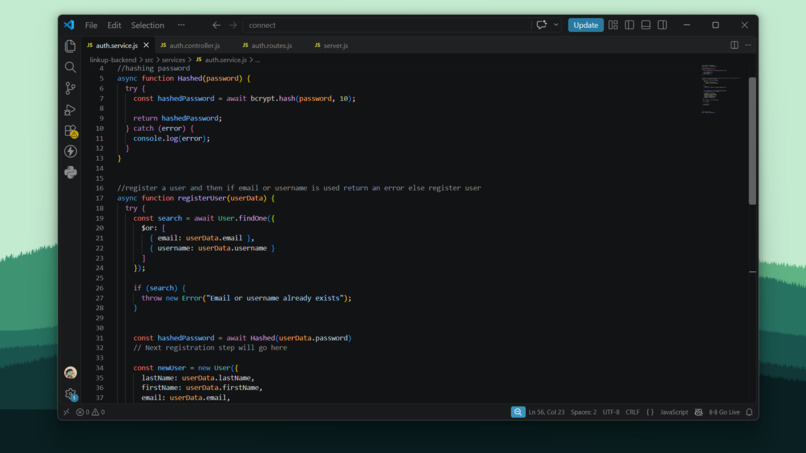Screen dimensions: 806x453
Task: Change the JavaScript language mode
Action: [674, 412]
